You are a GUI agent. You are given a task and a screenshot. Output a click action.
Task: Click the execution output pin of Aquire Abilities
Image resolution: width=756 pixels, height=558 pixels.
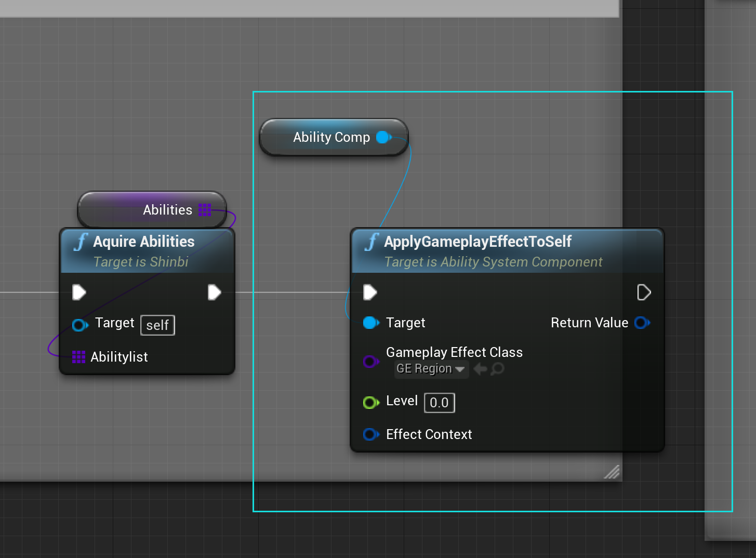(x=214, y=292)
